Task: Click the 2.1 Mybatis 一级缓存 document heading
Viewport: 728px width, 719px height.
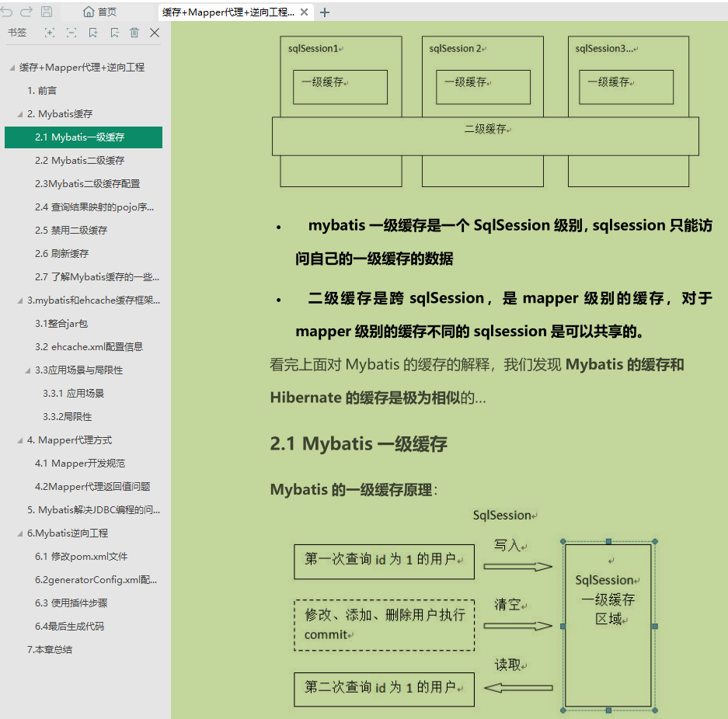Action: 358,444
